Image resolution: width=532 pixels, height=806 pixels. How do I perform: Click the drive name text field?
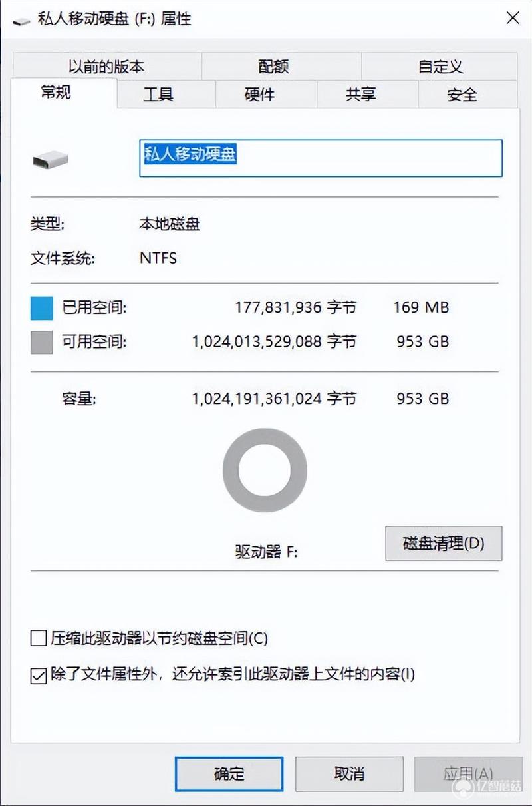(x=321, y=158)
